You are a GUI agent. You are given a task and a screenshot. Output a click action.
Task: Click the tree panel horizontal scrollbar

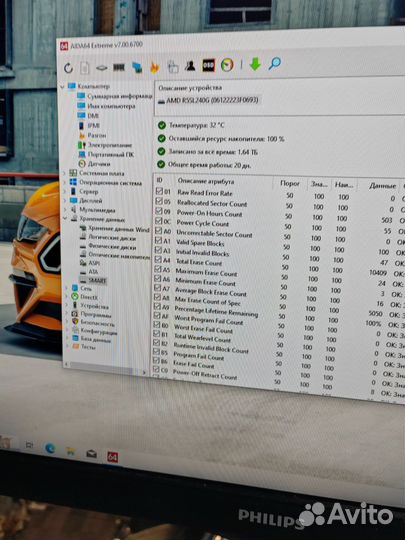point(102,368)
